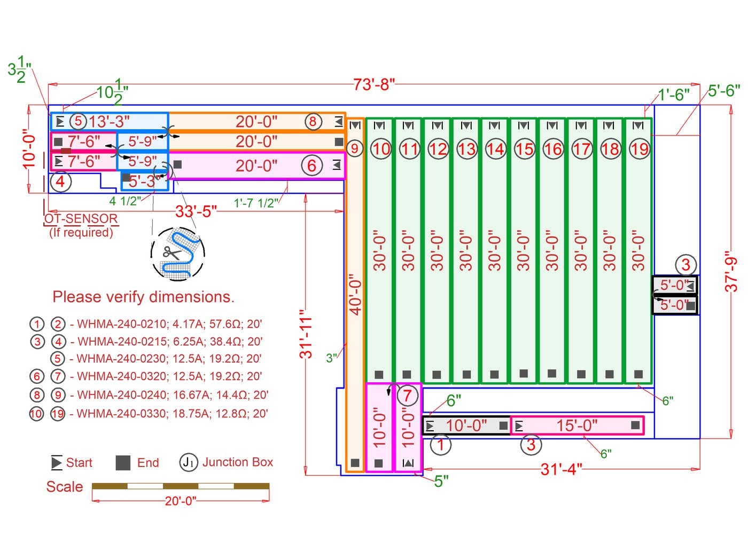
Task: Select the orange 40'-0" vertical mat
Action: (x=355, y=295)
